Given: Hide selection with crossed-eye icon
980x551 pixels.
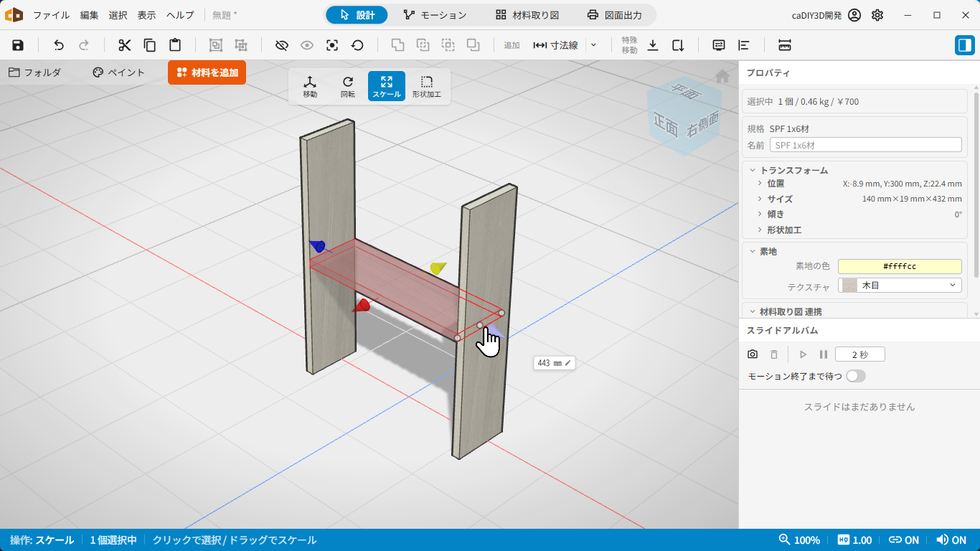Looking at the screenshot, I should tap(282, 45).
